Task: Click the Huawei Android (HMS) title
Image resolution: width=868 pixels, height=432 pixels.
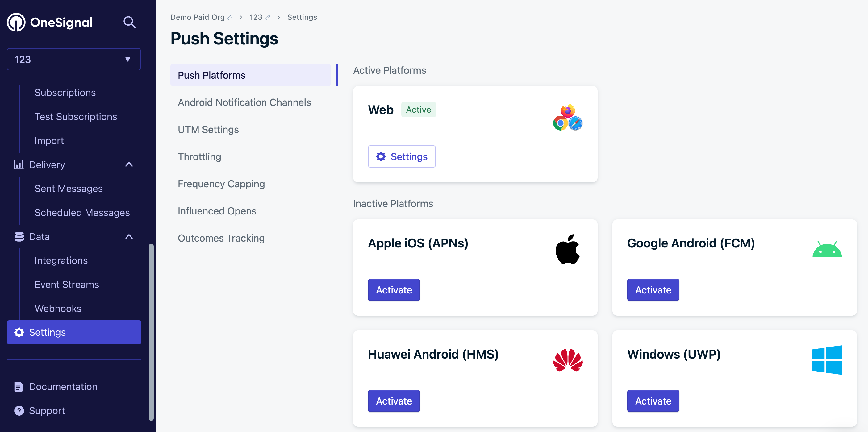Action: point(433,354)
